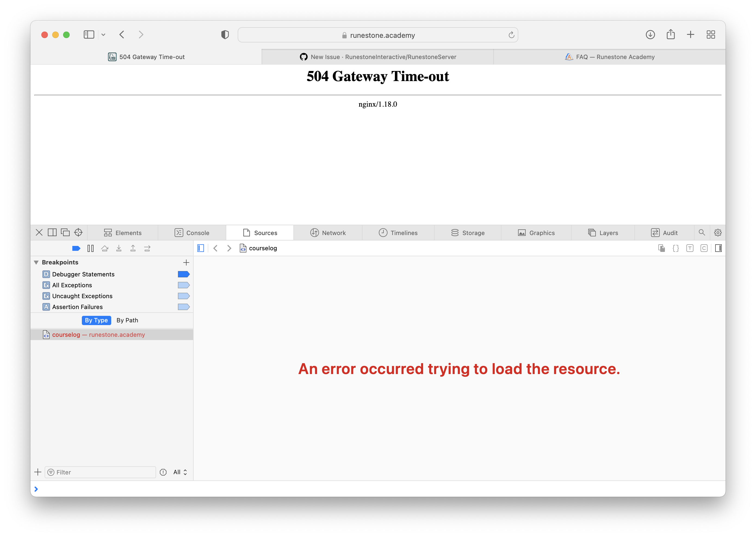Click the Filter input field
This screenshot has width=756, height=537.
(x=101, y=472)
